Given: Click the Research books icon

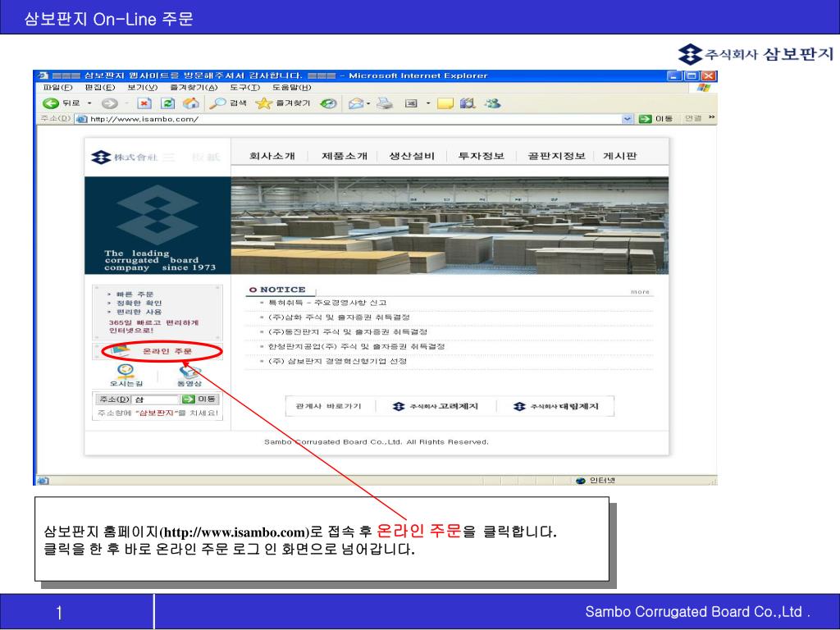Looking at the screenshot, I should 468,103.
